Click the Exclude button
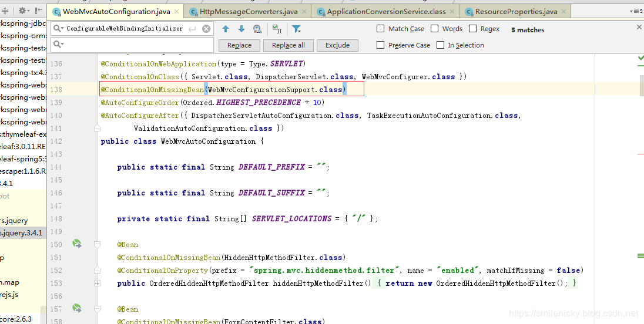The height and width of the screenshot is (324, 644). pyautogui.click(x=337, y=45)
